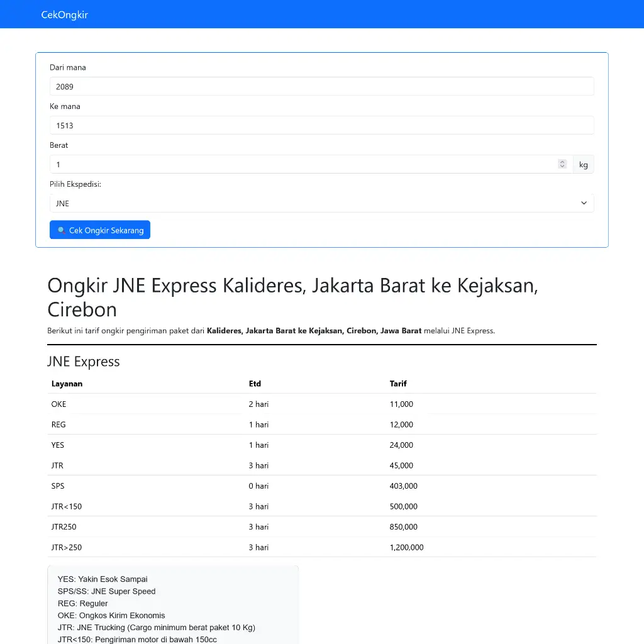Click the chevron arrow on the expedition selector

pos(584,203)
